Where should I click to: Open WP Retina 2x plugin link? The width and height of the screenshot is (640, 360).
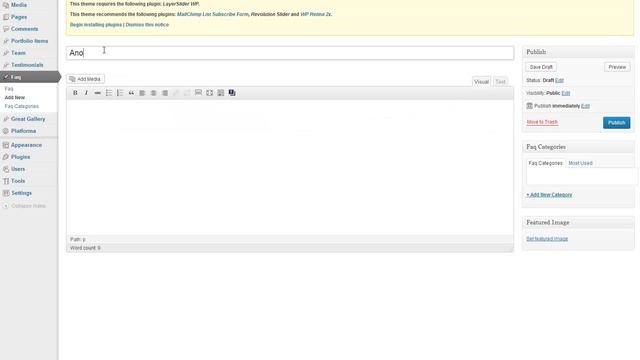tap(316, 14)
